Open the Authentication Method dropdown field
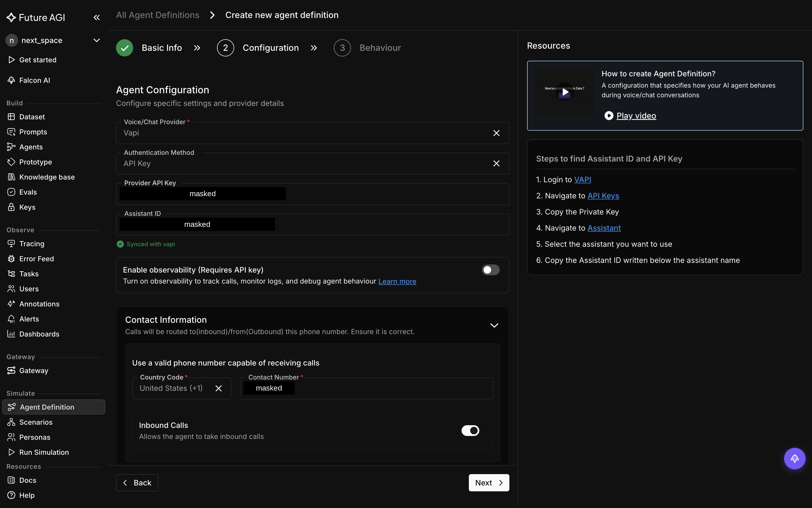 (x=312, y=164)
